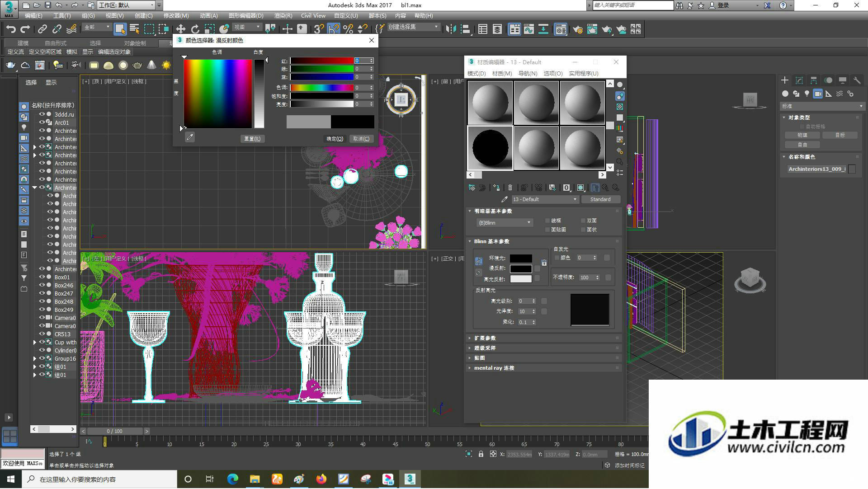
Task: Open the 编辑(E) menu
Action: click(x=33, y=16)
